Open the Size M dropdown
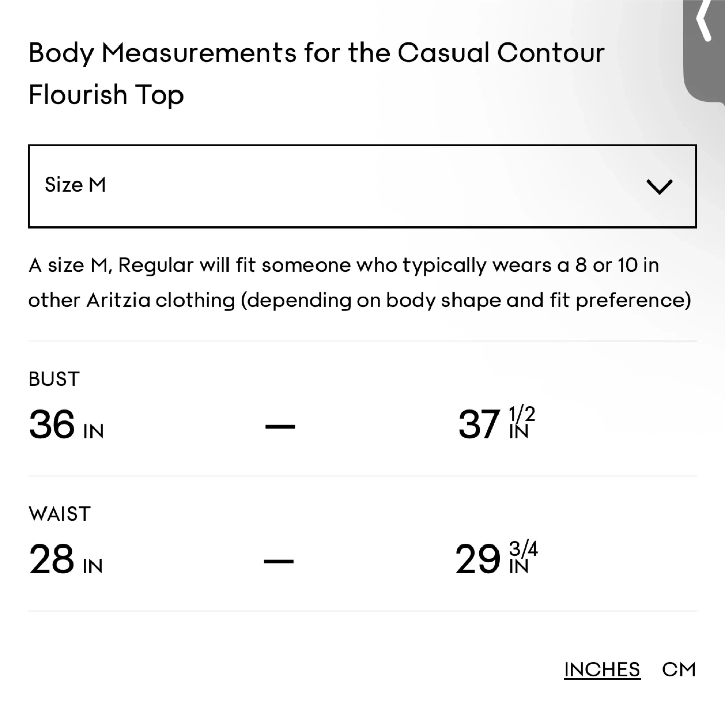The width and height of the screenshot is (725, 728). click(362, 186)
